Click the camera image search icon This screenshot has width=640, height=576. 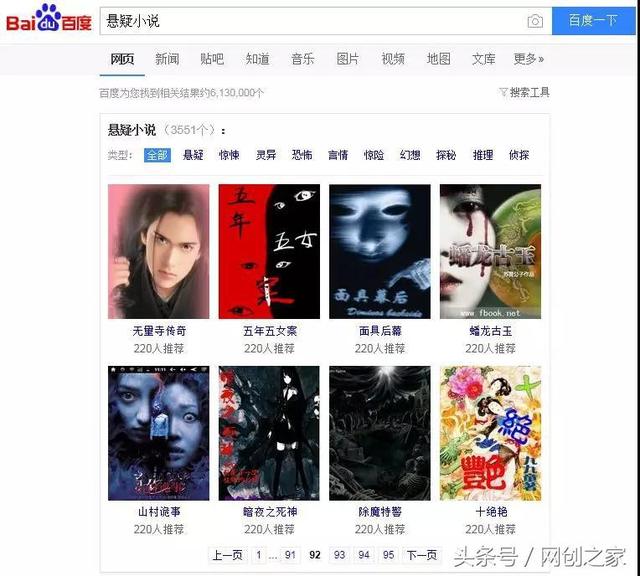(535, 21)
